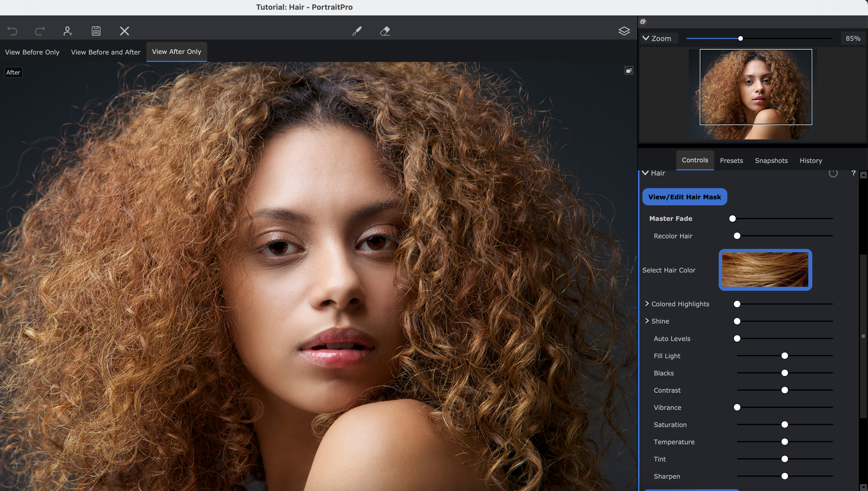Screen dimensions: 868x491
Task: Click the Master Fade label
Action: click(671, 219)
